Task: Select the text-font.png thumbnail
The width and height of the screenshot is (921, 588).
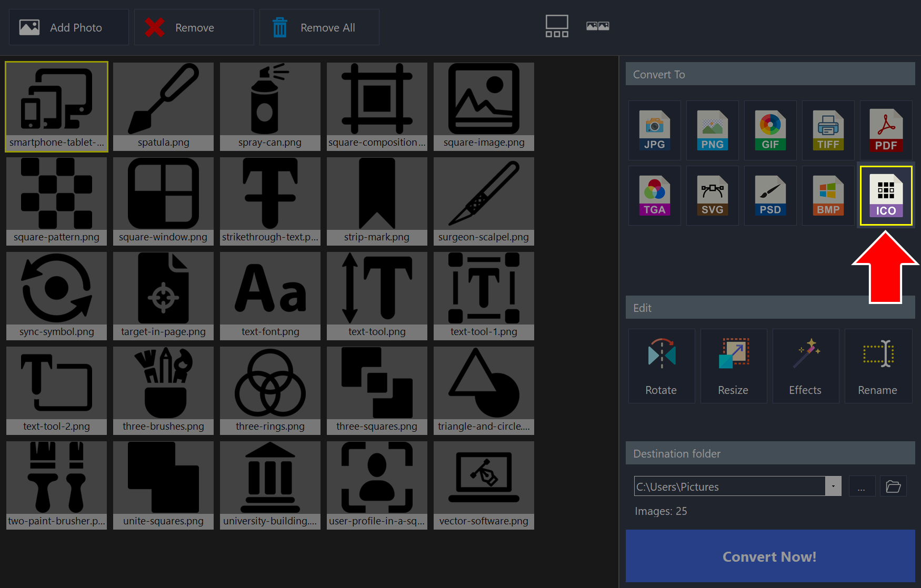Action: tap(270, 296)
